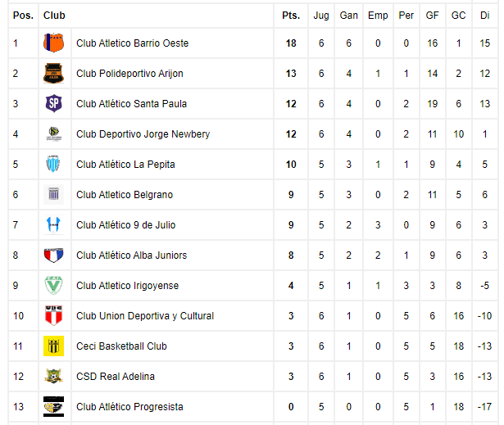Select the Ceci Basketball Club team name
The width and height of the screenshot is (504, 425).
click(121, 346)
